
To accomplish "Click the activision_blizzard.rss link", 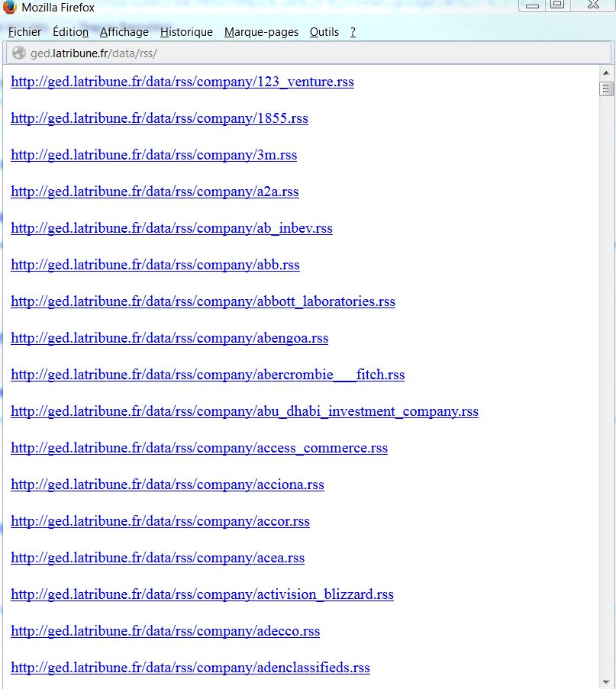I will pos(202,594).
